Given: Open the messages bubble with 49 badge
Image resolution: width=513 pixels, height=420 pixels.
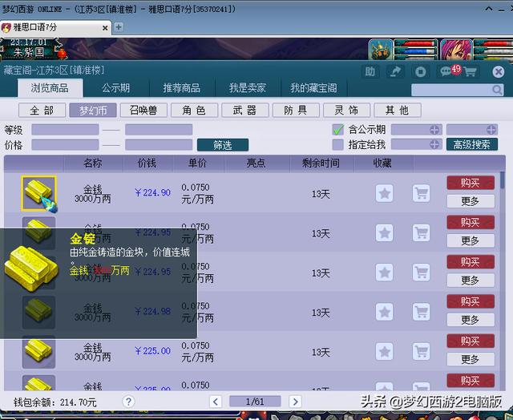Looking at the screenshot, I should (x=450, y=71).
